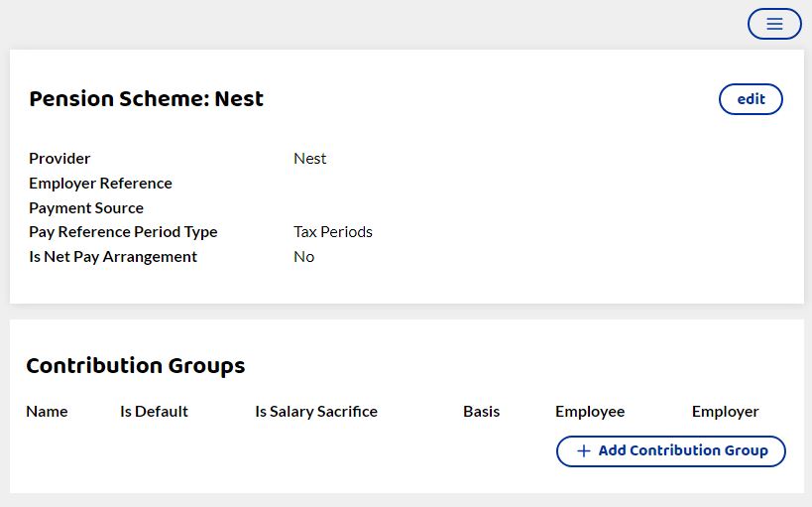Select the Is Default column header
812x507 pixels.
(x=154, y=412)
